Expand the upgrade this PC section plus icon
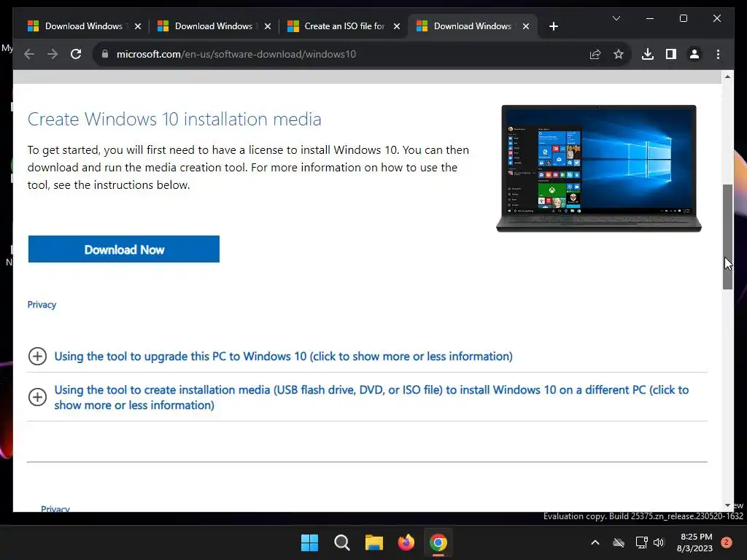The height and width of the screenshot is (560, 747). [x=37, y=356]
